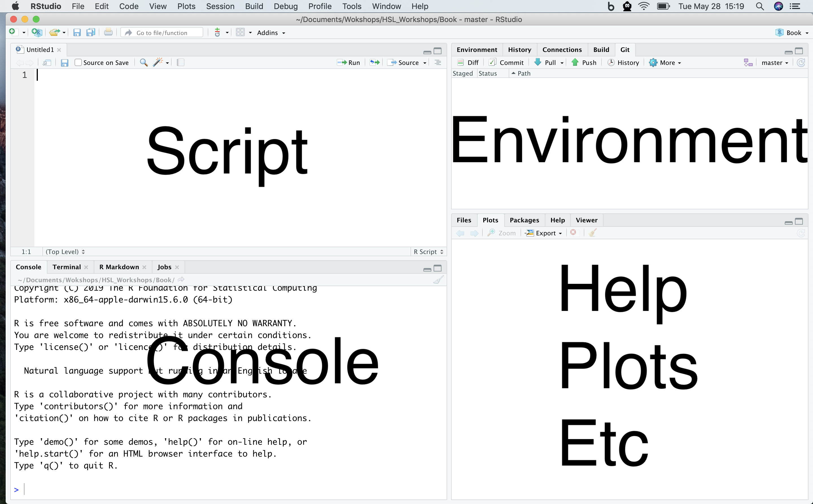Image resolution: width=813 pixels, height=504 pixels.
Task: Click the document outline icon in script editor
Action: (438, 63)
